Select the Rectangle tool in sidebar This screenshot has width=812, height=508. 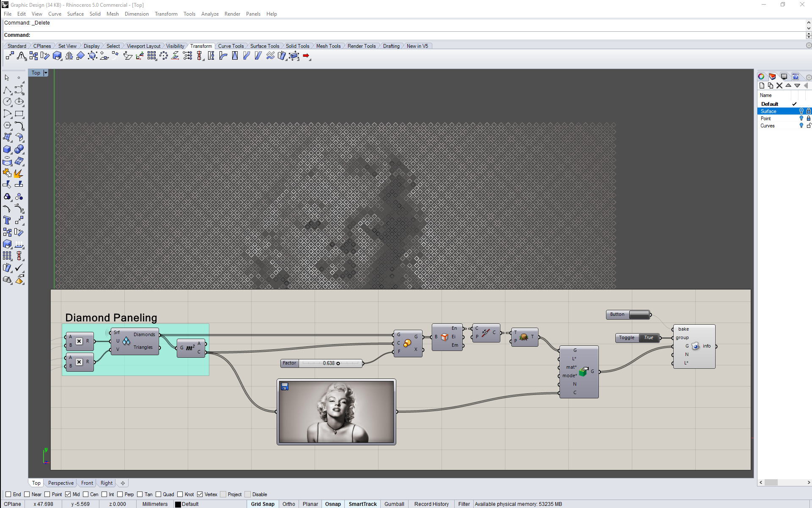click(x=19, y=113)
